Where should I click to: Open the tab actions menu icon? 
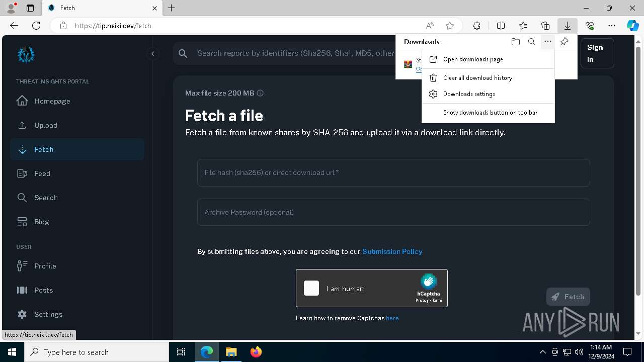click(30, 8)
